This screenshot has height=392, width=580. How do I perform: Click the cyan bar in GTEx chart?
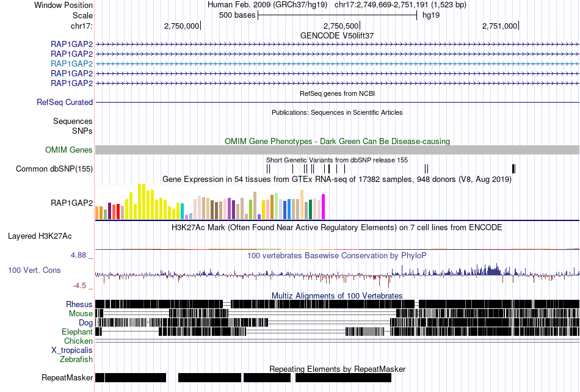(182, 211)
